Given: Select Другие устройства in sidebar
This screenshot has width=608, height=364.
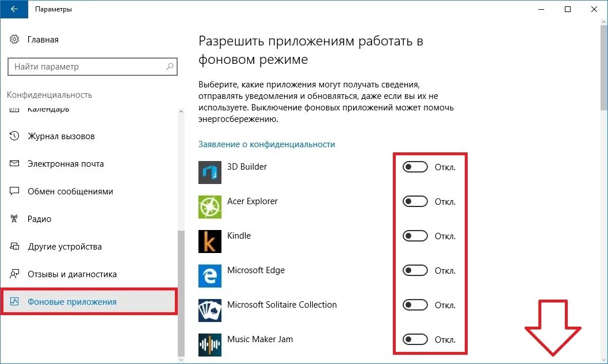Looking at the screenshot, I should 64,247.
